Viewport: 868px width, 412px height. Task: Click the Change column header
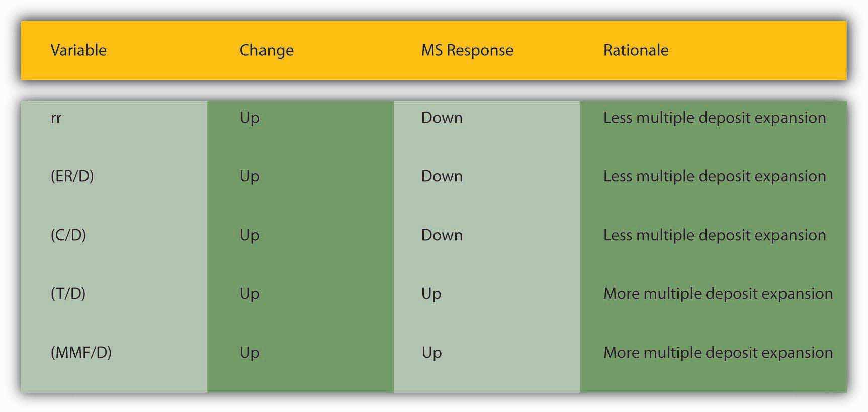[x=267, y=50]
